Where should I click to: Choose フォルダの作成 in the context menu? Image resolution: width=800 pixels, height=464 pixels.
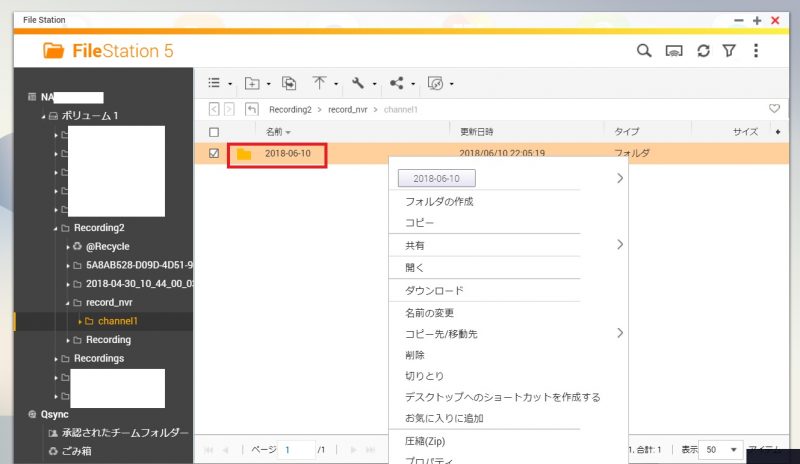439,202
